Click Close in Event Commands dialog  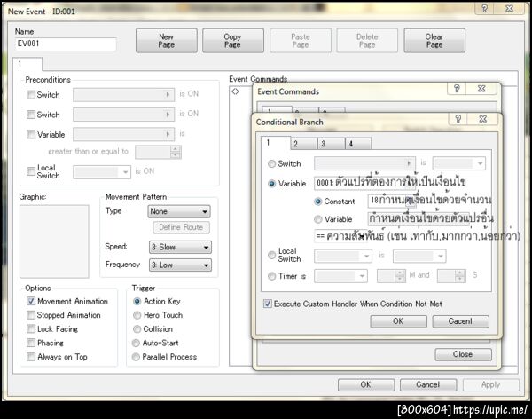[x=463, y=354]
